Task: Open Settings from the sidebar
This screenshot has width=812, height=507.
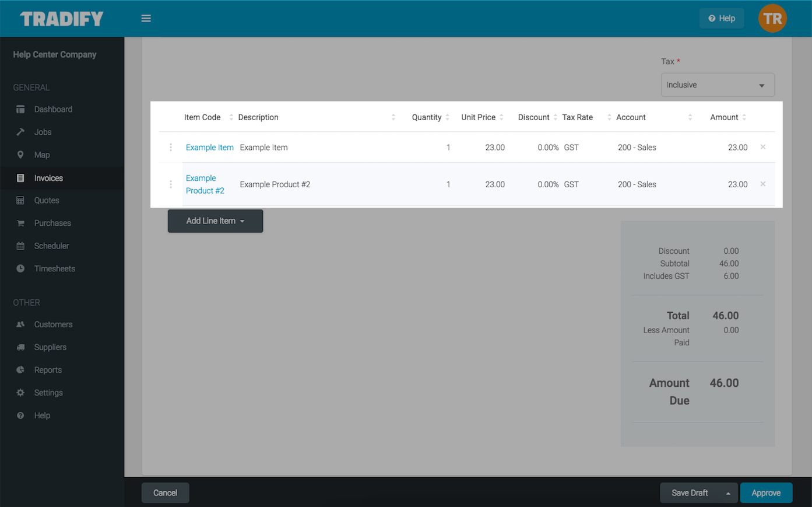Action: click(48, 393)
